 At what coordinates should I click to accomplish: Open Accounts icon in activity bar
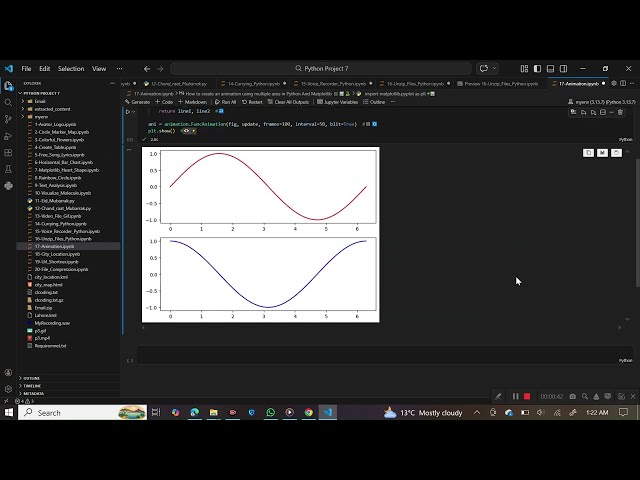coord(8,373)
